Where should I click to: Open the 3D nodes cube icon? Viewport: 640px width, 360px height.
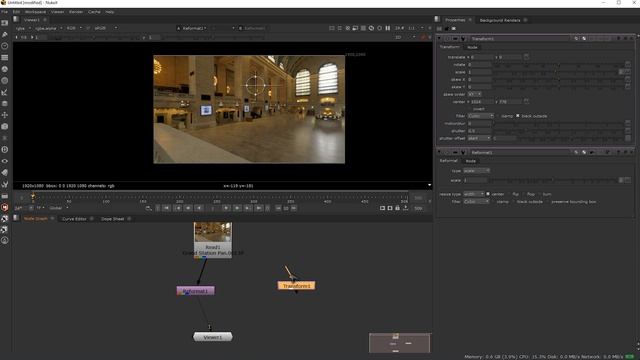point(4,127)
